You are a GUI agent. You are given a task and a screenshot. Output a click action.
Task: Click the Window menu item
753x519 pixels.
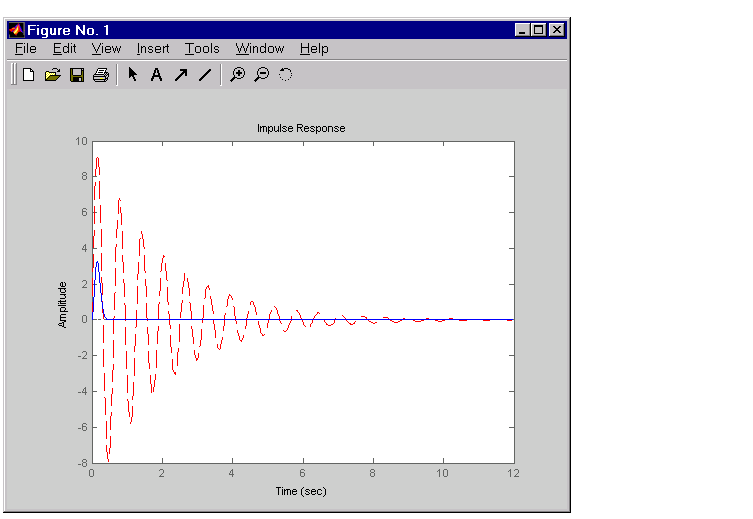[x=259, y=48]
